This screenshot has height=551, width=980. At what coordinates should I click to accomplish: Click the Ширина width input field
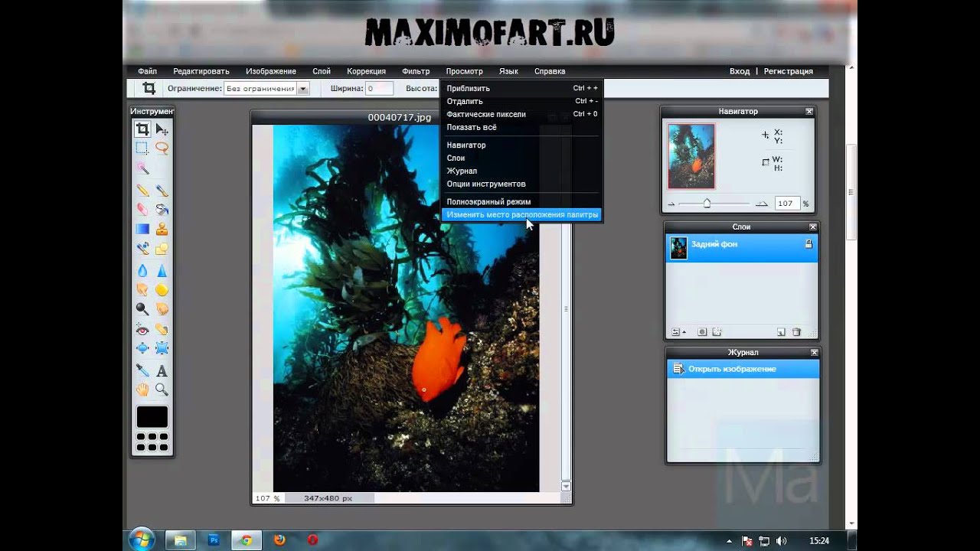click(x=379, y=89)
